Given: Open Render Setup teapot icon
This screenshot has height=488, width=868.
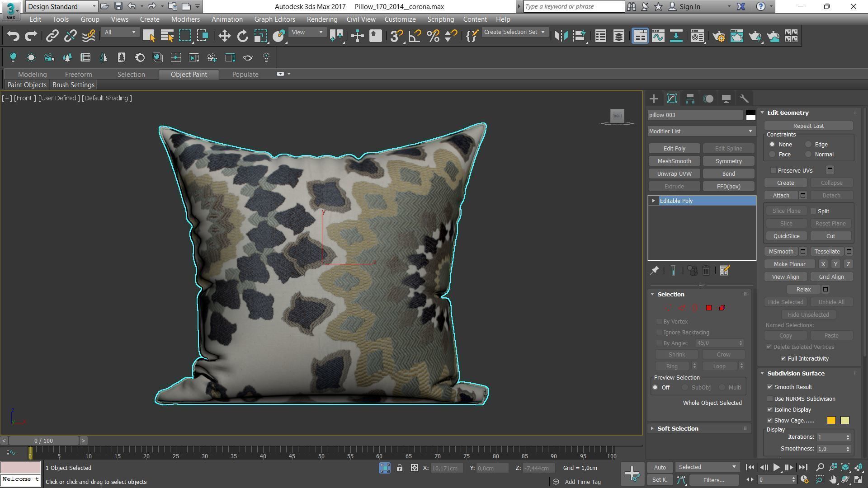Looking at the screenshot, I should [x=718, y=36].
